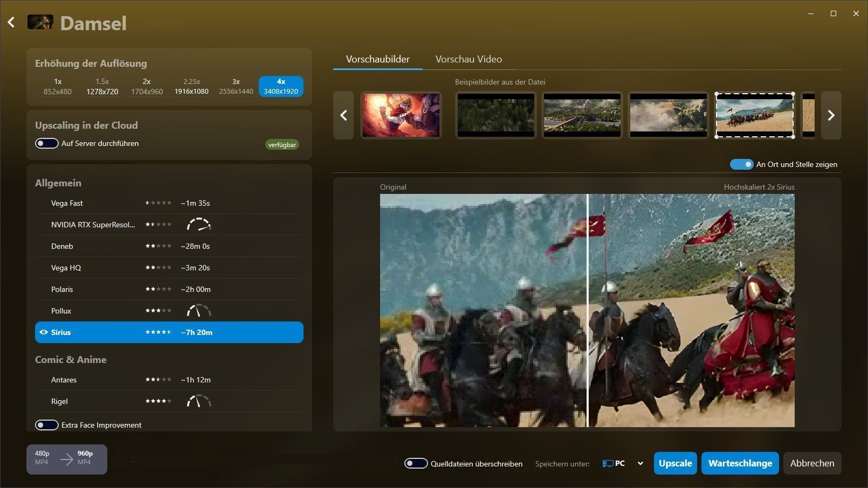Click the speed gauge icon in Pollux row
Screen dimensions: 868x488
(198, 311)
